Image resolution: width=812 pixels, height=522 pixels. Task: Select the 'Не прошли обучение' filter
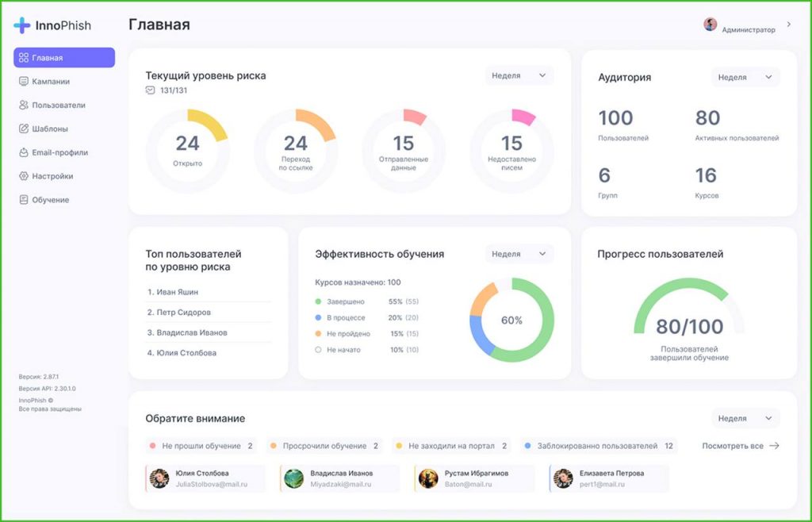(200, 446)
